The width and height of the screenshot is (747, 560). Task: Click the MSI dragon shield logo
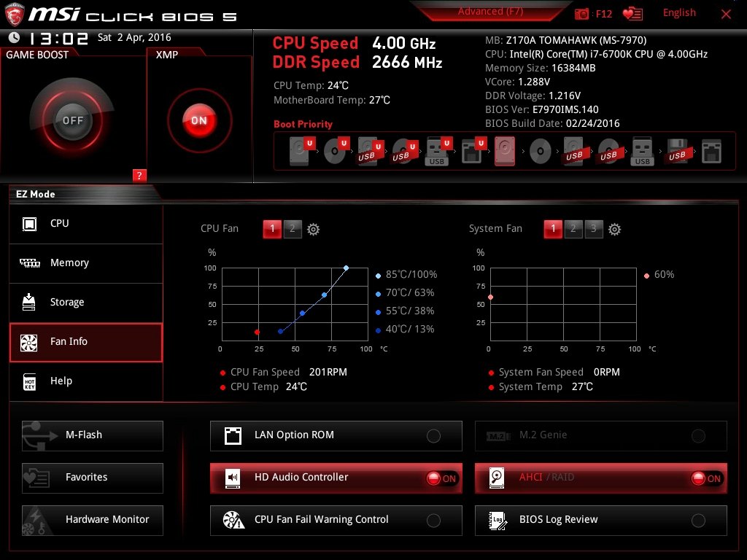pos(15,15)
